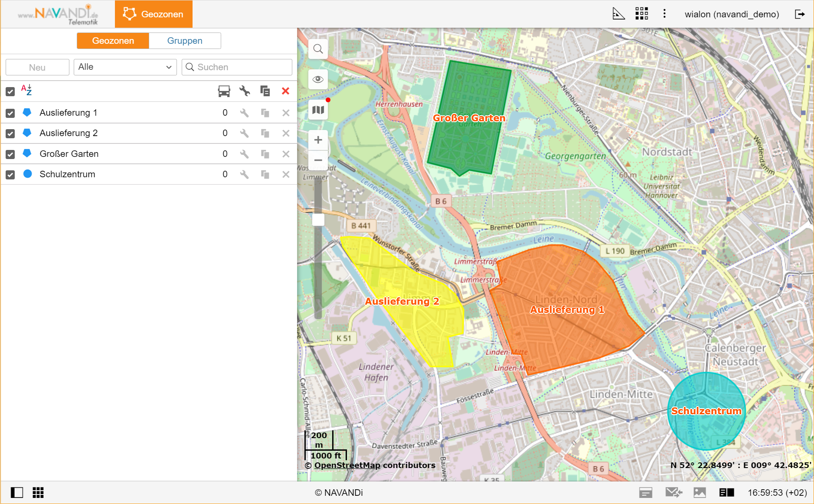Delete the Schulzentrum geofence
The width and height of the screenshot is (814, 504).
285,174
